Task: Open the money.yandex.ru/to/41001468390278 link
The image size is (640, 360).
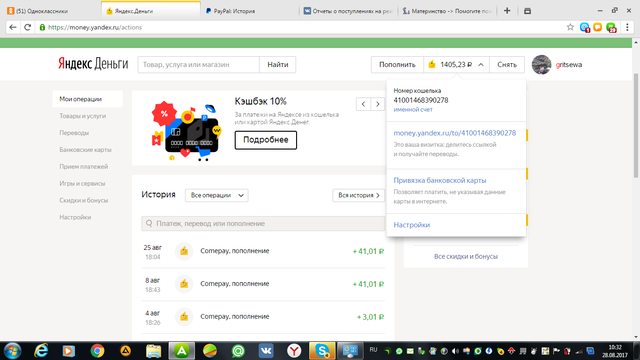Action: tap(454, 133)
